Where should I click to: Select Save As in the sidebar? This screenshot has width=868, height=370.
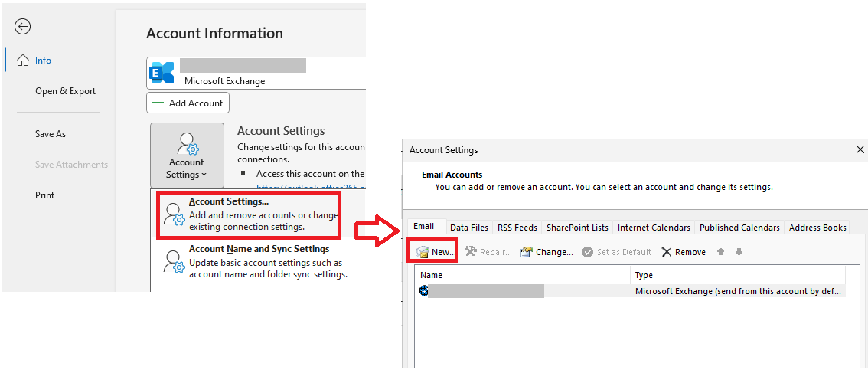51,134
